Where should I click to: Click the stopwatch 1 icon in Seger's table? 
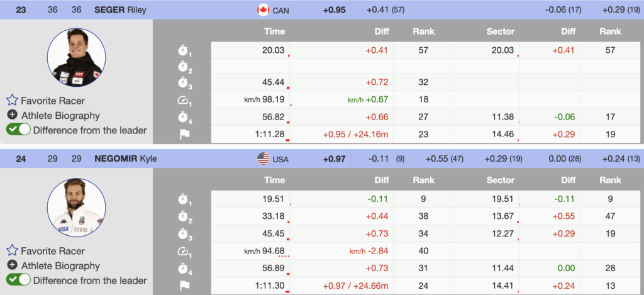coord(183,50)
